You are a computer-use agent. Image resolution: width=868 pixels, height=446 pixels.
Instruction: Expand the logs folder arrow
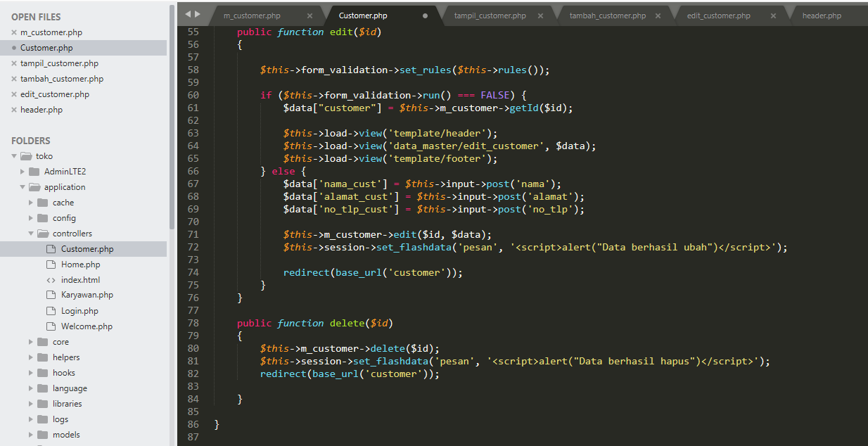tap(31, 419)
